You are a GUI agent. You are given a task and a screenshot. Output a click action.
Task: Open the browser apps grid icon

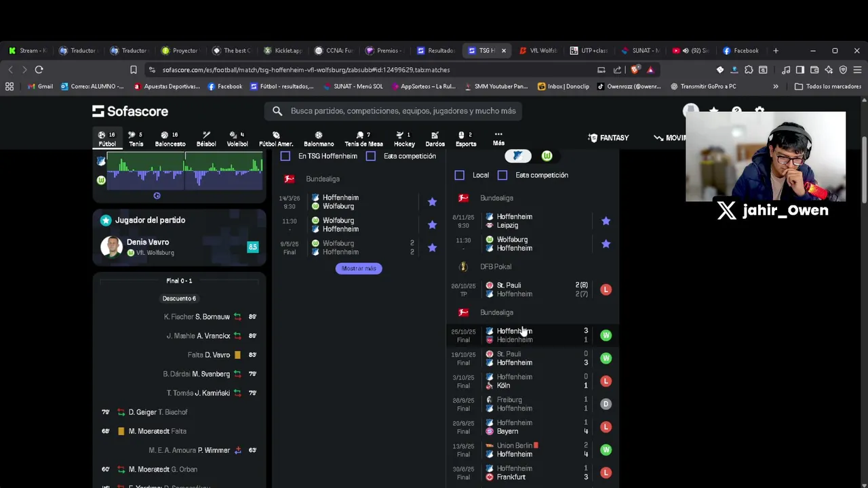(x=9, y=87)
